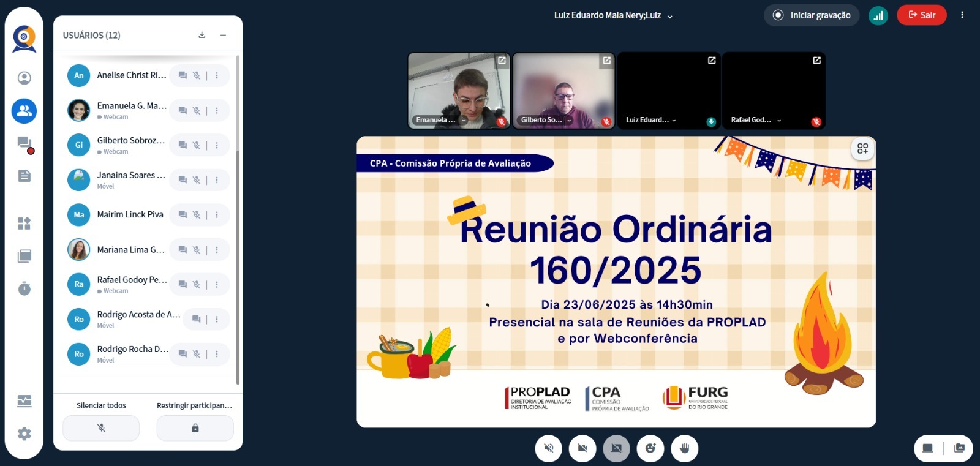The height and width of the screenshot is (466, 980).
Task: Click the raise hand icon
Action: [x=684, y=448]
